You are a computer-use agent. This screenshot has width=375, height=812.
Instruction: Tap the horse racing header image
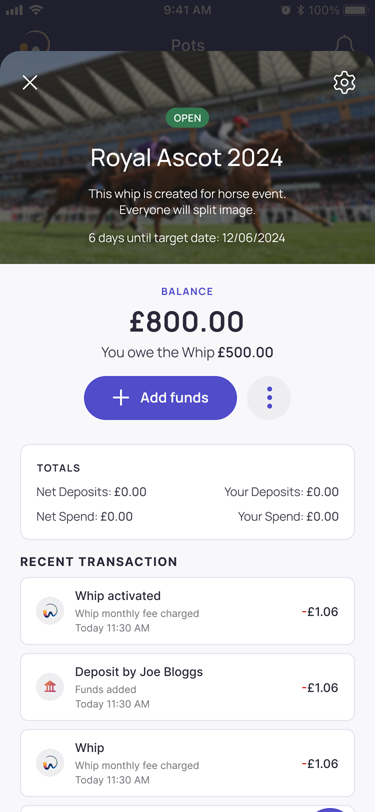(x=188, y=157)
